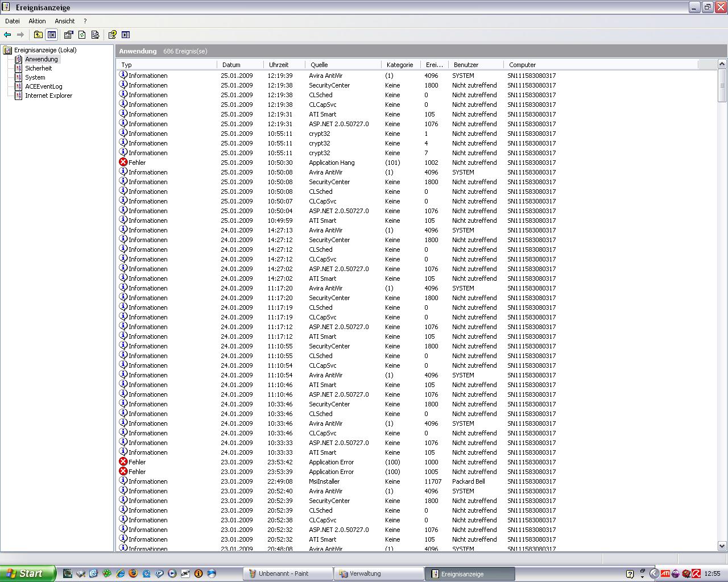Image resolution: width=728 pixels, height=582 pixels.
Task: Click the Start button
Action: coord(28,573)
